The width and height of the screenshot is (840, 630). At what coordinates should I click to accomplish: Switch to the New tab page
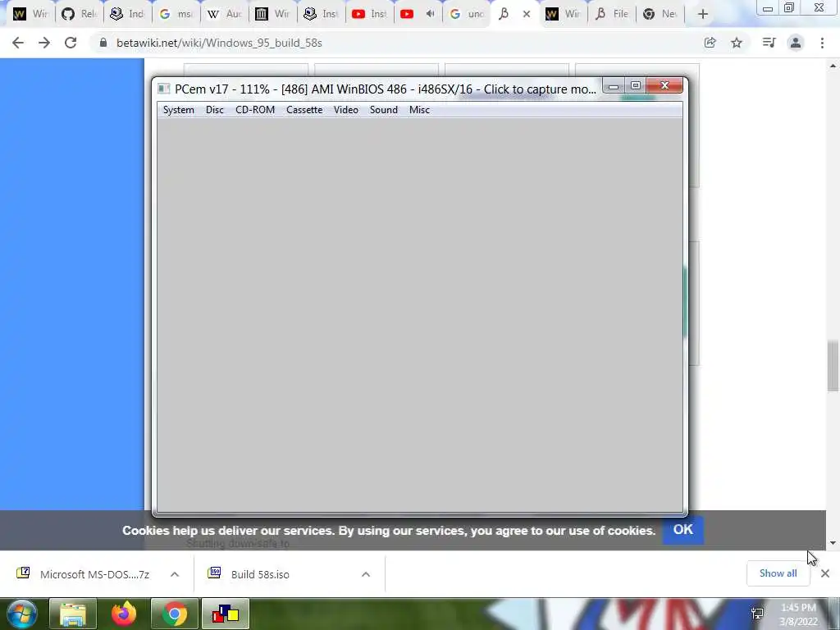(660, 15)
